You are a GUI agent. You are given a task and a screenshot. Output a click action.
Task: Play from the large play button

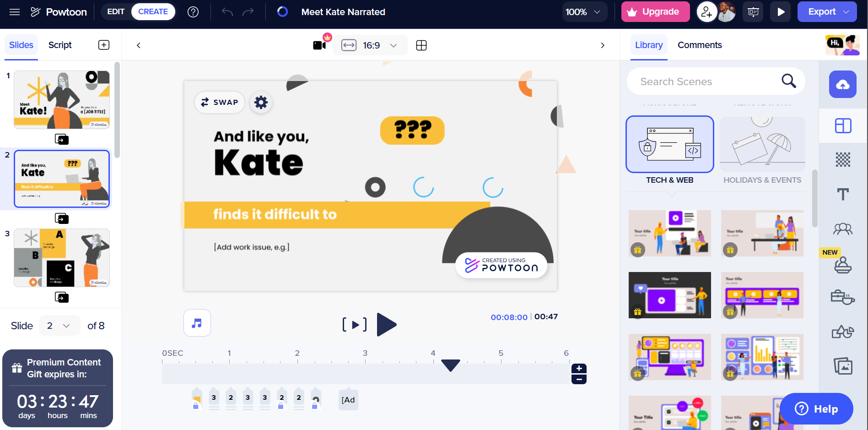[x=387, y=325]
